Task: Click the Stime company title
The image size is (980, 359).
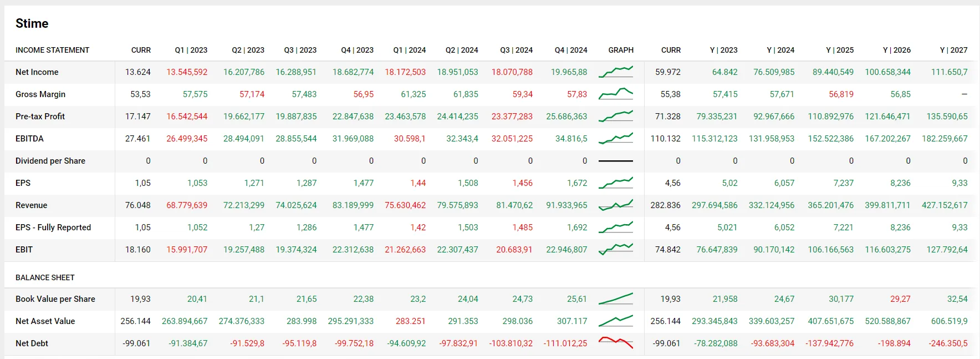Action: tap(32, 23)
